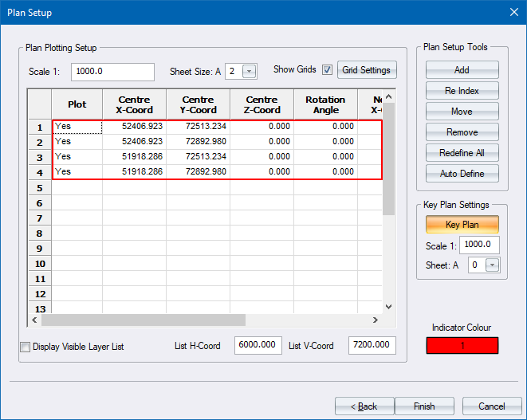This screenshot has width=527, height=420.
Task: Click the horizontal scrollbar right arrow
Action: (x=376, y=320)
